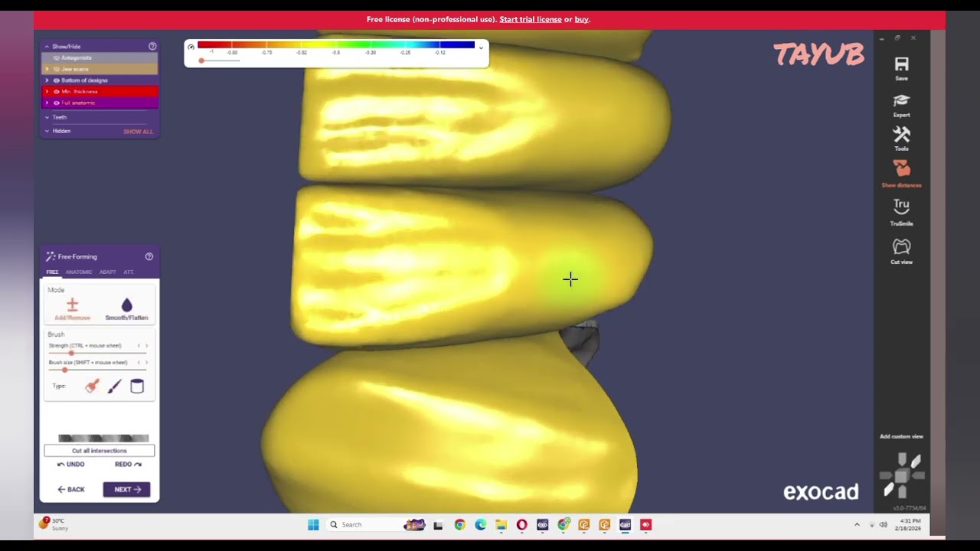Switch to the FREE tab
This screenshot has width=980, height=551.
click(x=52, y=272)
